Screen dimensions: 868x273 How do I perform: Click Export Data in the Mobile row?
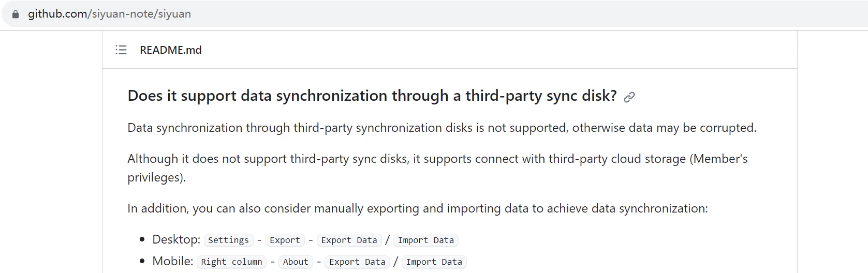pos(357,262)
